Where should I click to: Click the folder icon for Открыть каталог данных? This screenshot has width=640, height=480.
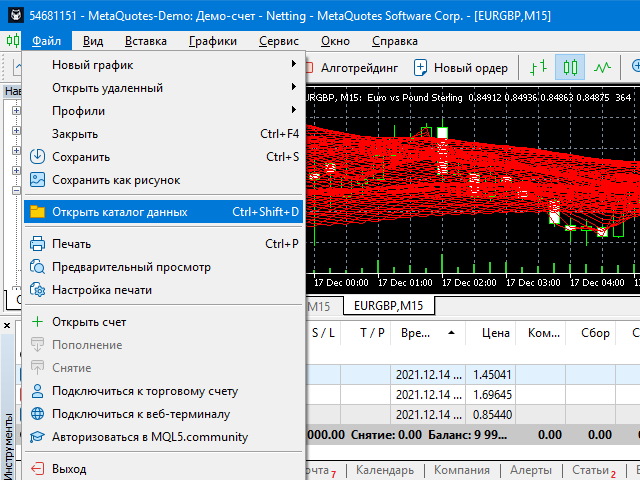37,211
